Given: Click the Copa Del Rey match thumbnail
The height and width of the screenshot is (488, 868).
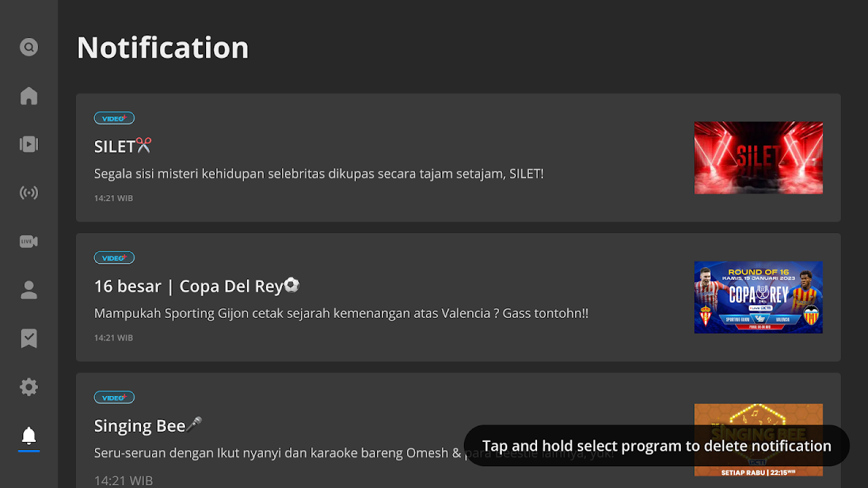Looking at the screenshot, I should click(758, 297).
